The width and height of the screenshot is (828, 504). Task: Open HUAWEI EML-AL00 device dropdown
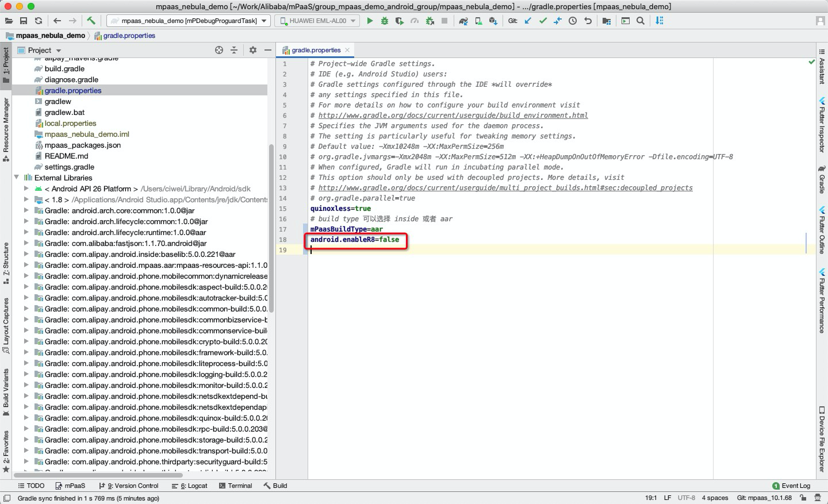click(x=317, y=21)
